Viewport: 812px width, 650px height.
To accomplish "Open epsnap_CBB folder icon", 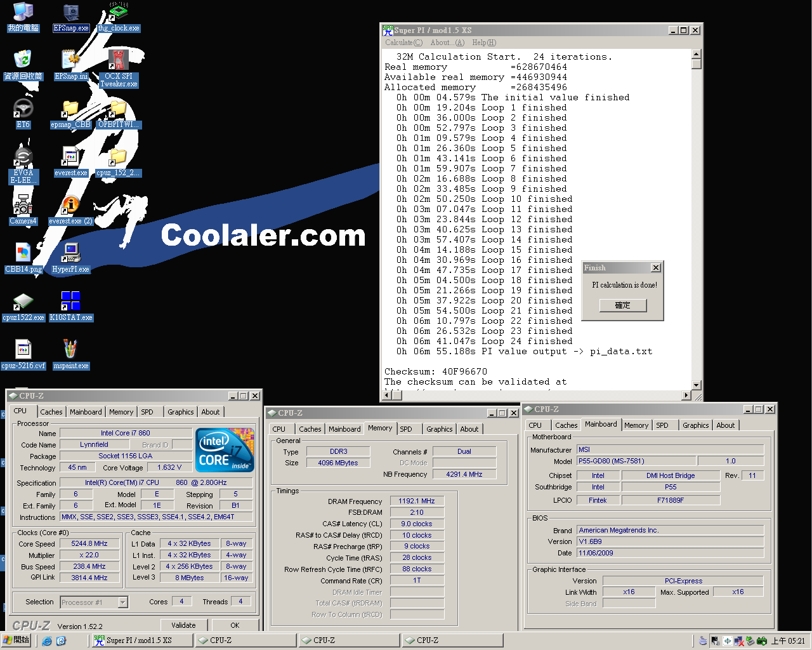I will (x=71, y=114).
